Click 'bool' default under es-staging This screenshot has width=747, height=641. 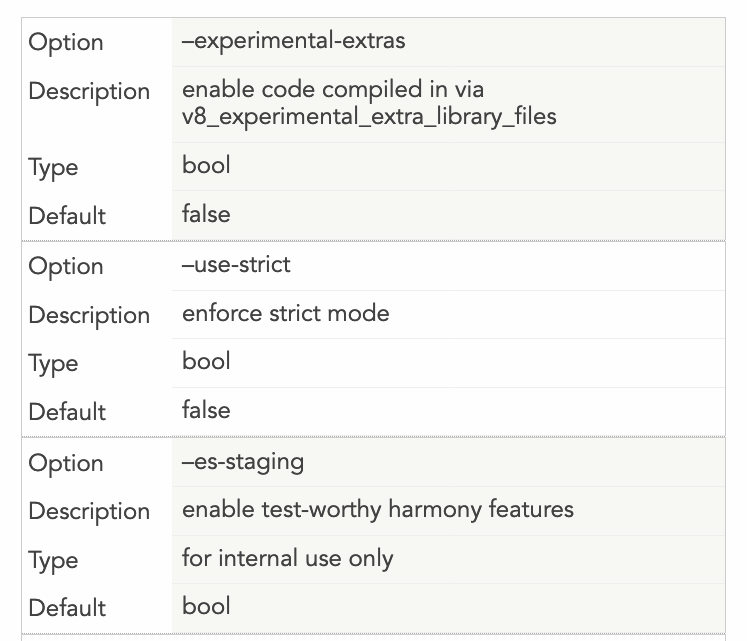(206, 606)
